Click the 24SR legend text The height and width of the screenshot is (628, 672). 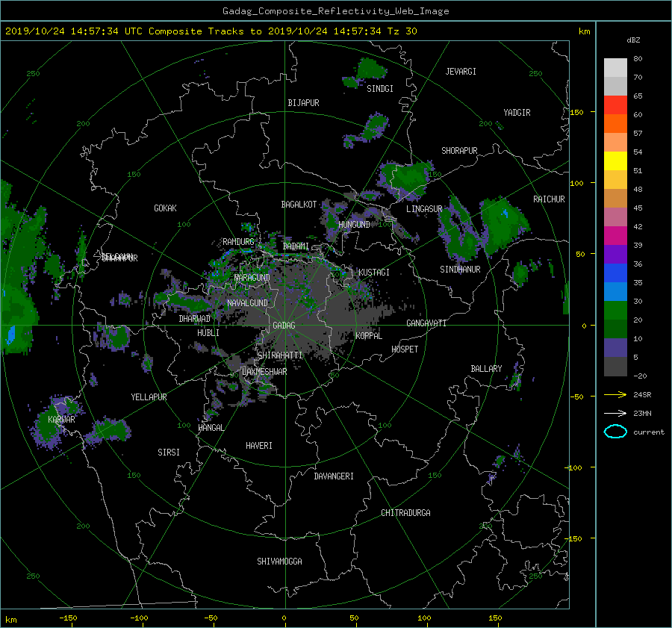pos(642,395)
